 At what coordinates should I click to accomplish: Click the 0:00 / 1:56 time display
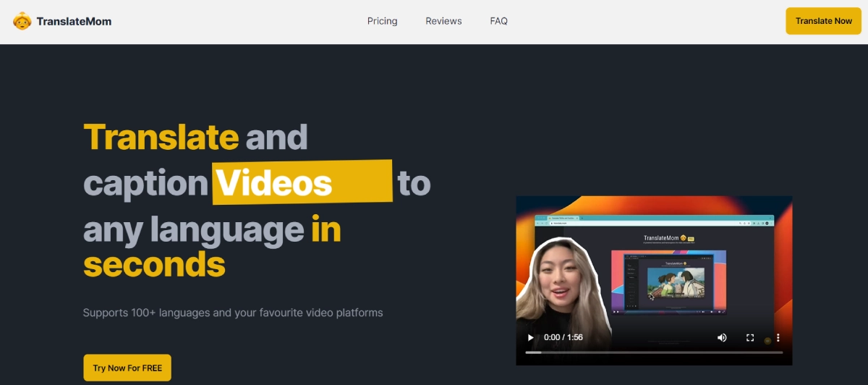pyautogui.click(x=563, y=338)
